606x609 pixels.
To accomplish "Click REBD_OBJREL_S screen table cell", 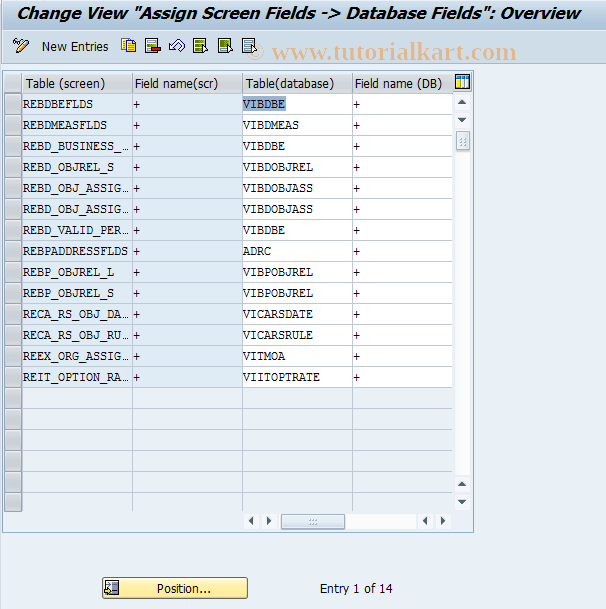I will click(x=77, y=167).
